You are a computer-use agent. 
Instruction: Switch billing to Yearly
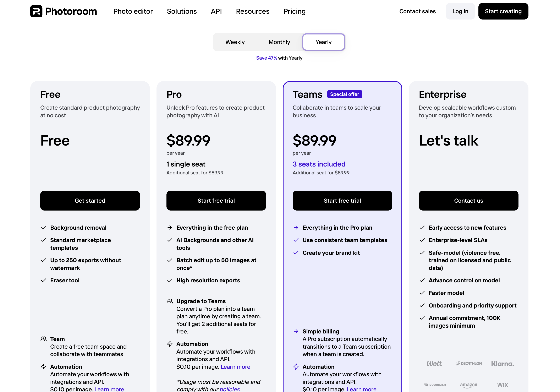coord(323,42)
